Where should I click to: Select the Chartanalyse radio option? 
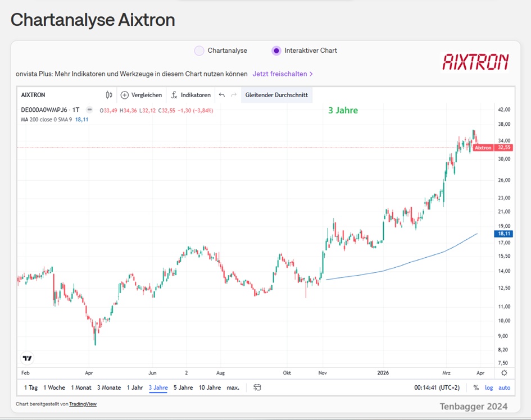point(199,51)
